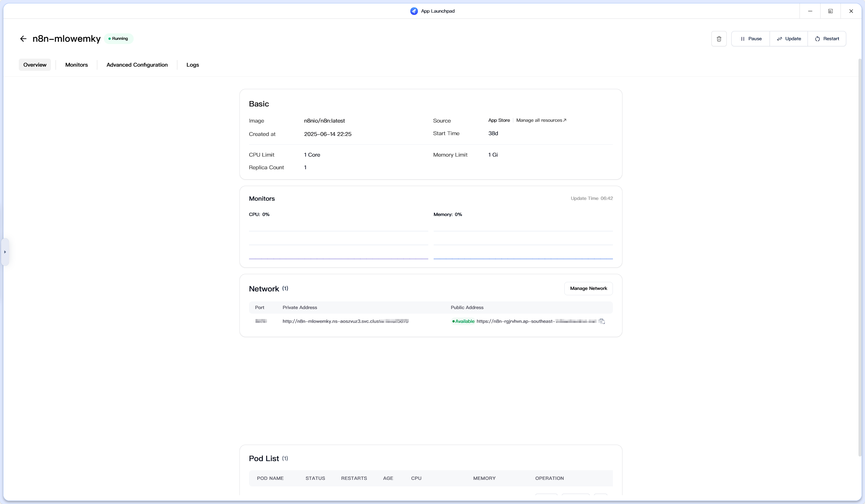865x504 pixels.
Task: Go back with the left arrow icon
Action: [23, 39]
